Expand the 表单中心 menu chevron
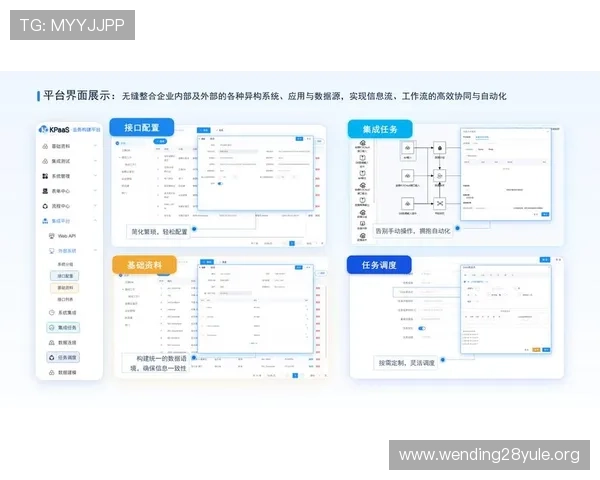 (x=95, y=191)
